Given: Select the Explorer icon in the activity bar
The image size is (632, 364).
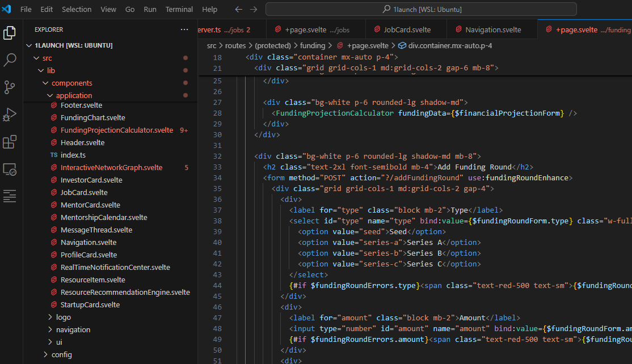Looking at the screenshot, I should coord(10,32).
